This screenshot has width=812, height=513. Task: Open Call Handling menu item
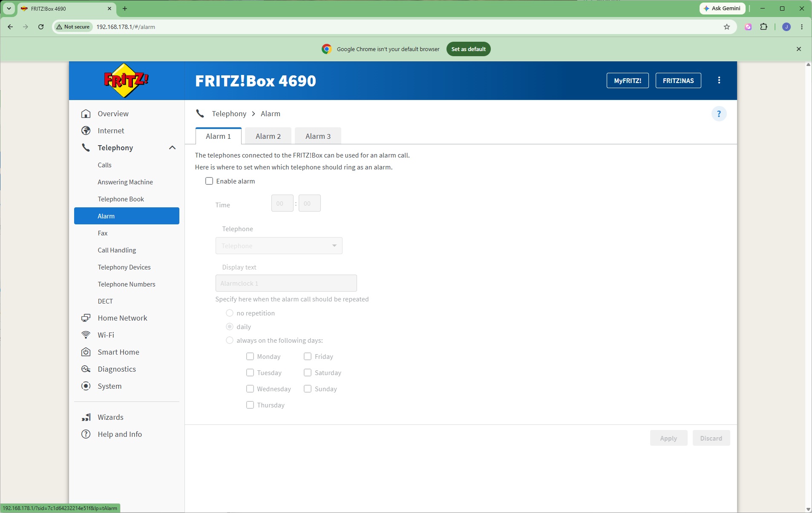click(117, 250)
